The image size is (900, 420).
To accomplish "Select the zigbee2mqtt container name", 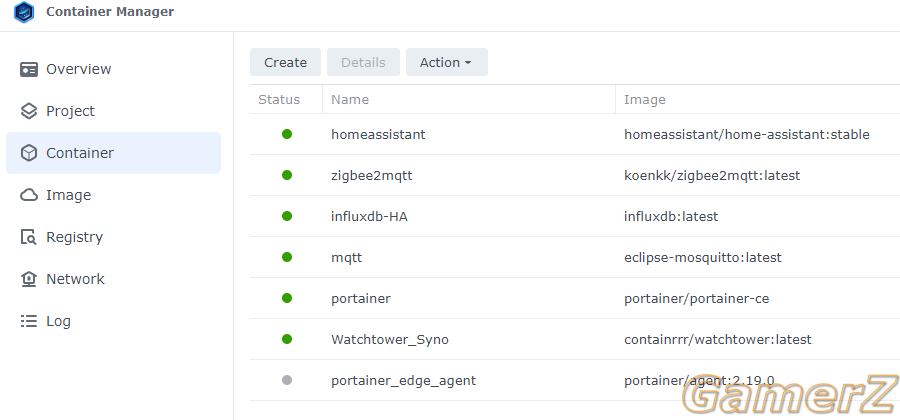I will (x=372, y=176).
